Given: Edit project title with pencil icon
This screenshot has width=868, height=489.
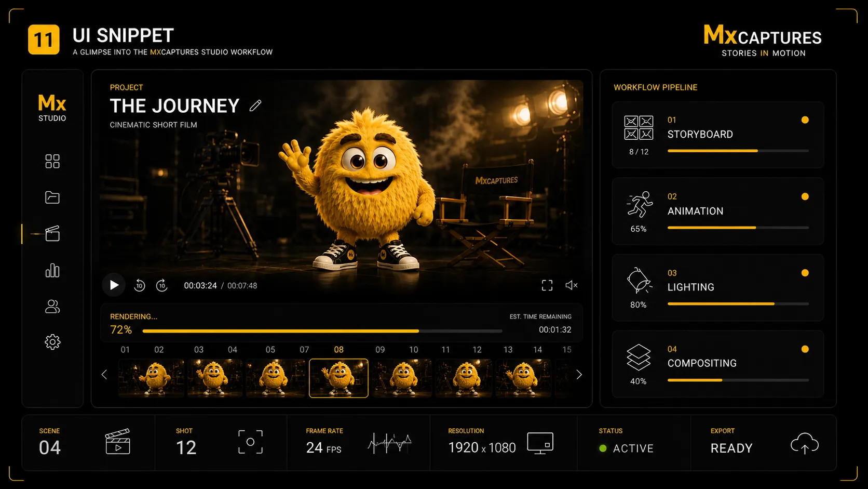Looking at the screenshot, I should click(255, 105).
